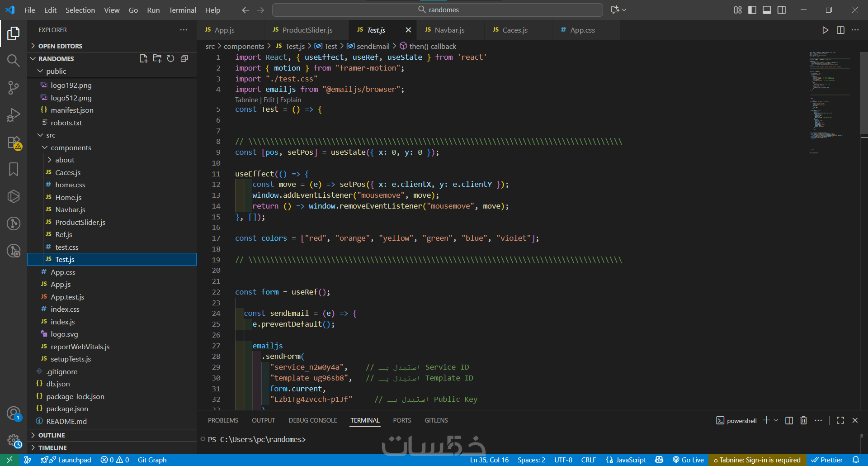Screen dimensions: 868x466
Task: Open the Terminal menu
Action: pyautogui.click(x=182, y=10)
